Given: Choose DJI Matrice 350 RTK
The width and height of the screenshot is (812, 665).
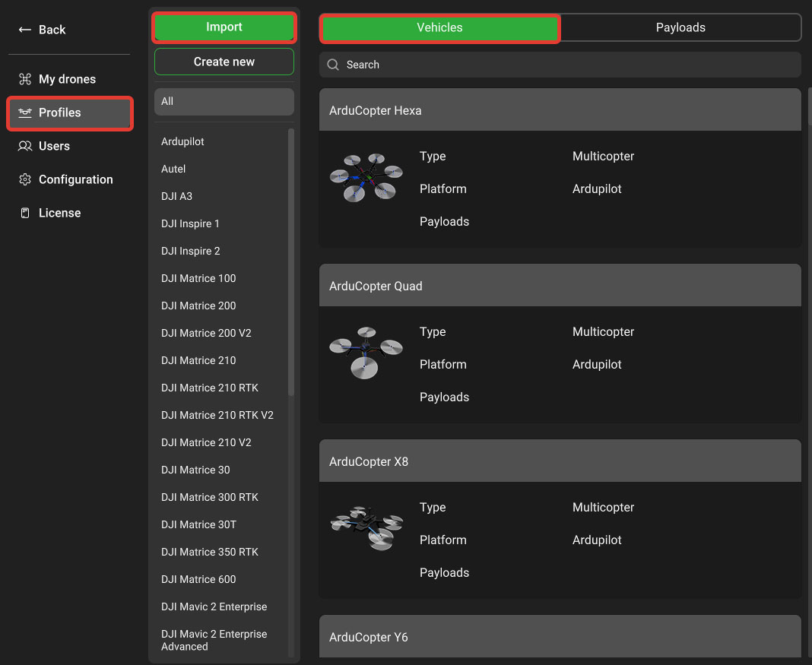Looking at the screenshot, I should 210,553.
